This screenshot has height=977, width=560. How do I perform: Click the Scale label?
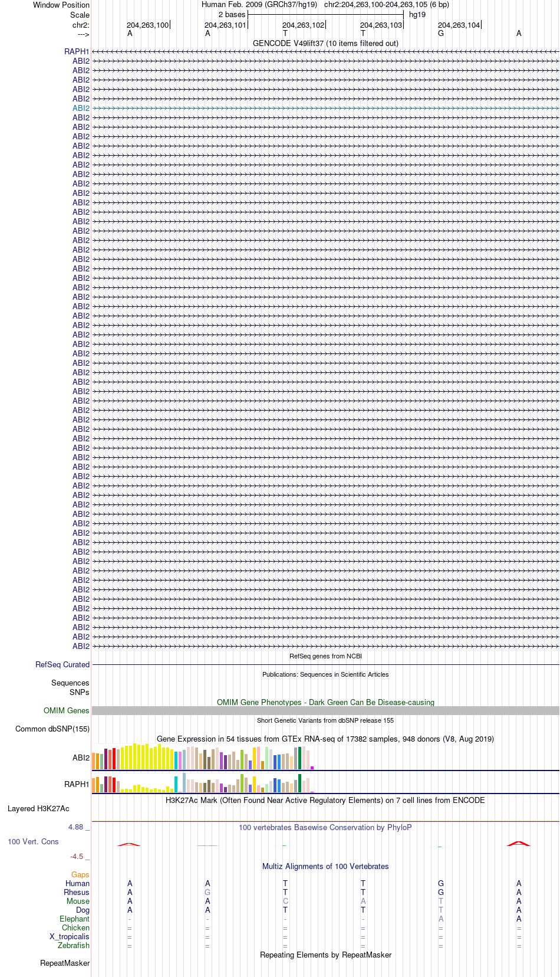click(80, 15)
